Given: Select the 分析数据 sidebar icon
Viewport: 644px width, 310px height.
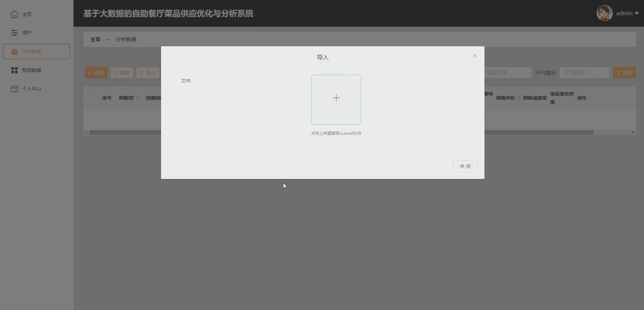Looking at the screenshot, I should pos(14,51).
